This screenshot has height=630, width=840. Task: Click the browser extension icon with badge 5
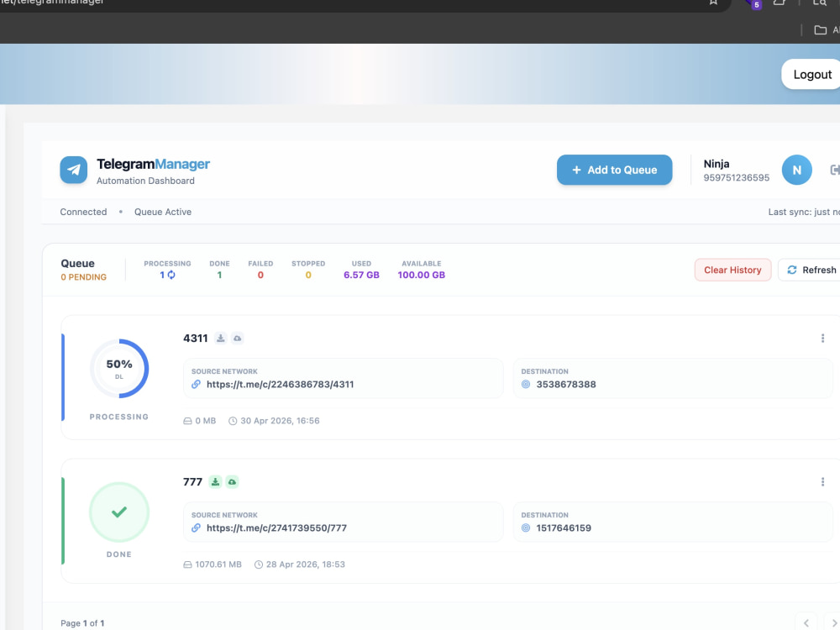coord(754,3)
